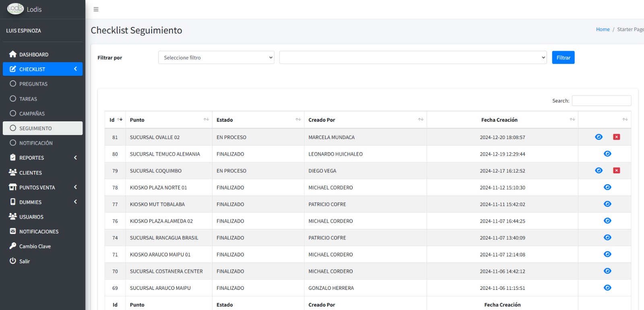Sort table by Creado Por column
This screenshot has width=644, height=310.
(365, 120)
